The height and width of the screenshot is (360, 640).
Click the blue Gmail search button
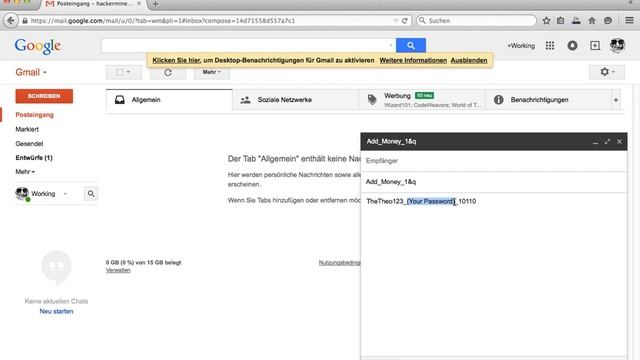click(411, 45)
